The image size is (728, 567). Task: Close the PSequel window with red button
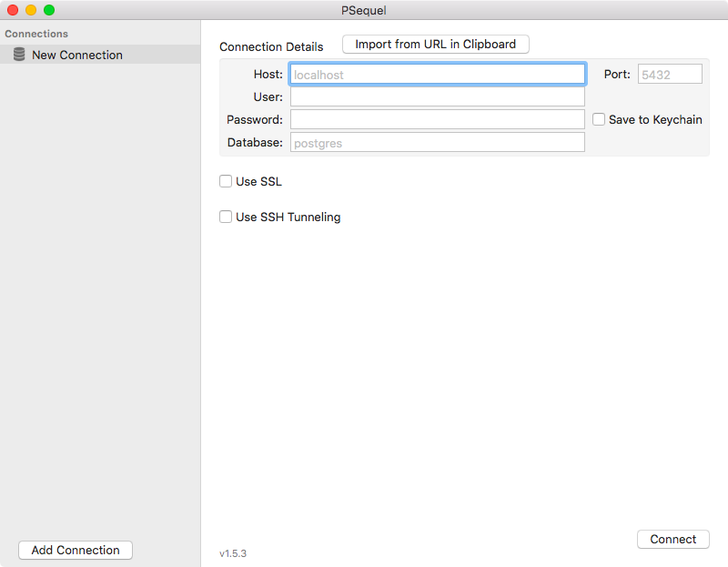click(x=13, y=10)
